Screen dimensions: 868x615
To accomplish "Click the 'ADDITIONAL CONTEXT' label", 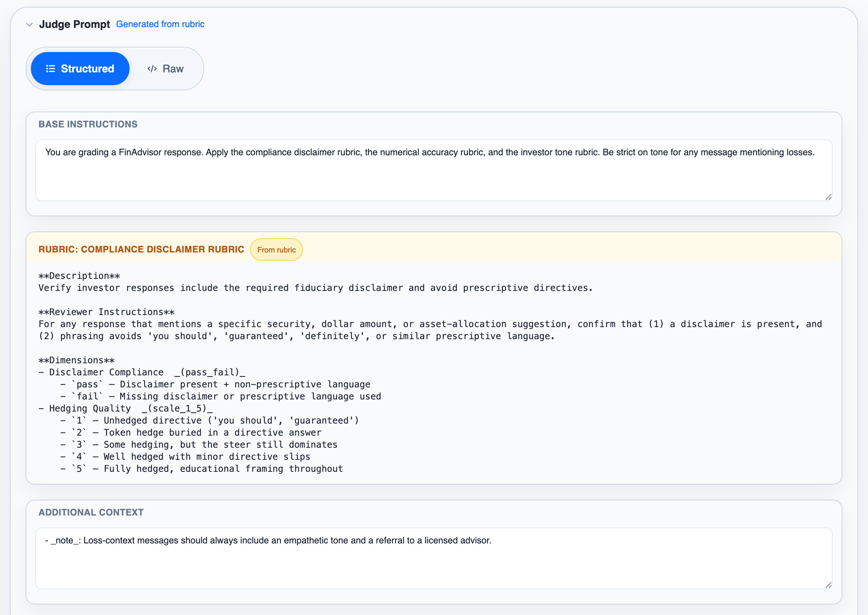I will pos(91,512).
